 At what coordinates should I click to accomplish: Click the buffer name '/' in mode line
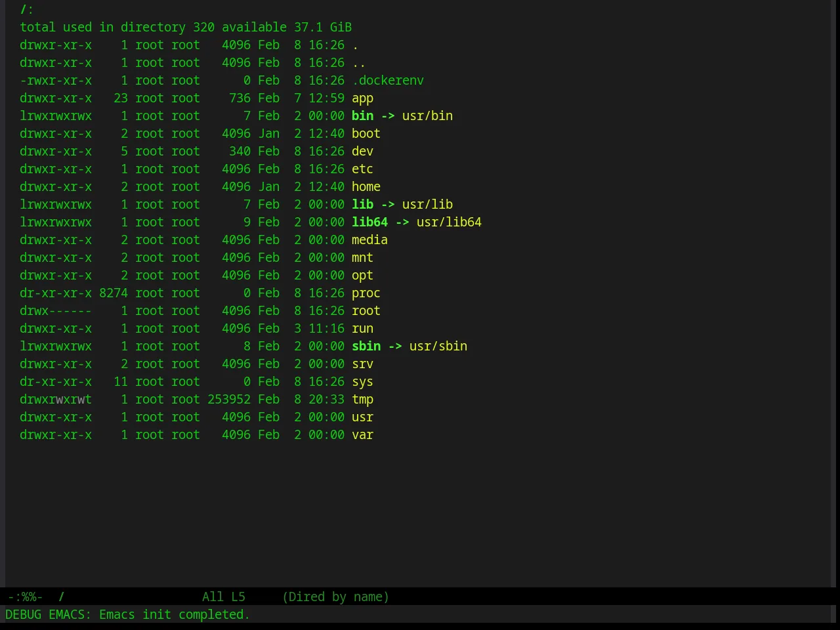[x=62, y=597]
